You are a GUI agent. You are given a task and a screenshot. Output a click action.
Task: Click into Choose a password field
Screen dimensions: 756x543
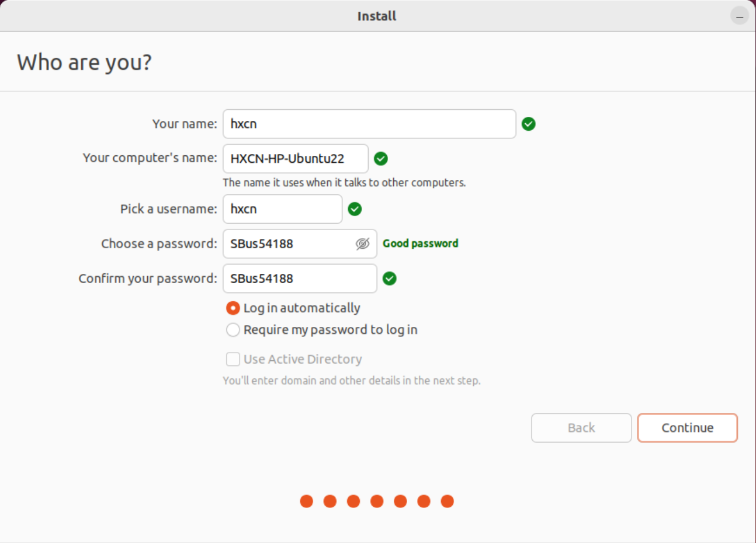tap(289, 243)
